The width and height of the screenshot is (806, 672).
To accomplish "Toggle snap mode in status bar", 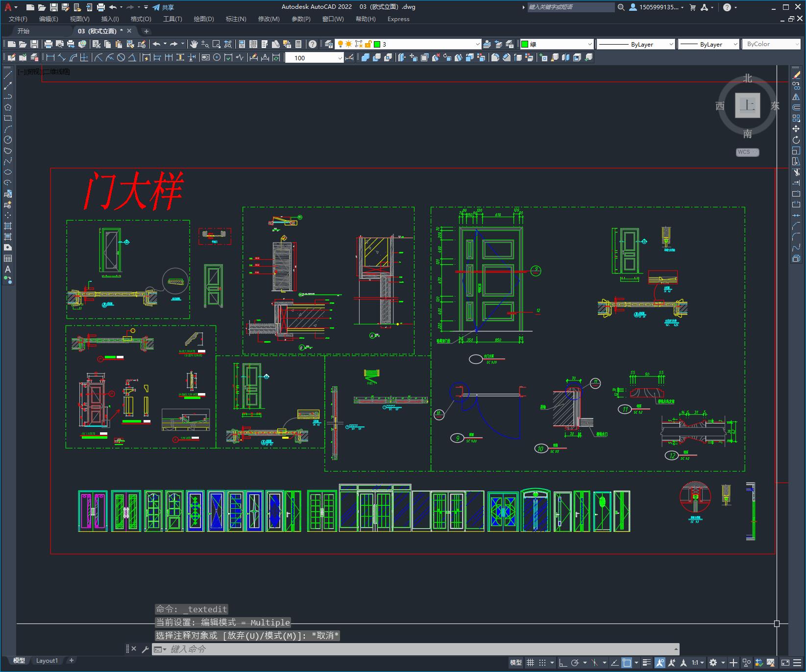I will coord(542,663).
